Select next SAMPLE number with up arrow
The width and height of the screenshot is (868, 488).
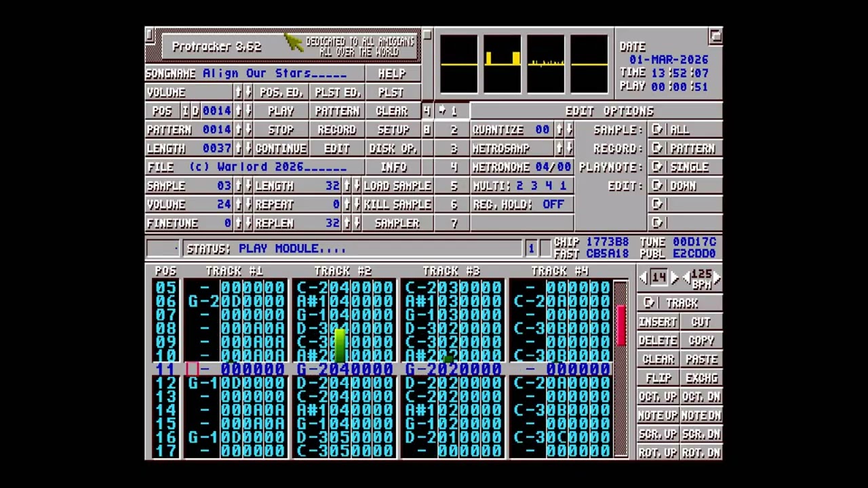pyautogui.click(x=238, y=186)
